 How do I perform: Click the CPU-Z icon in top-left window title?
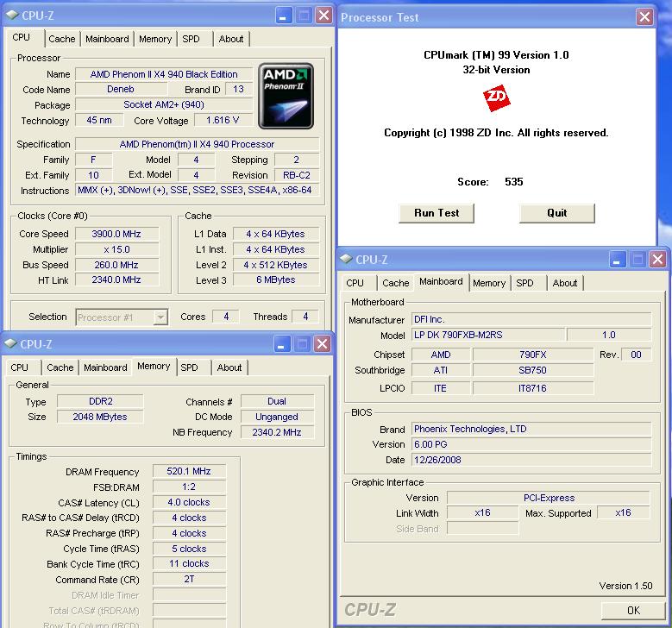(11, 15)
